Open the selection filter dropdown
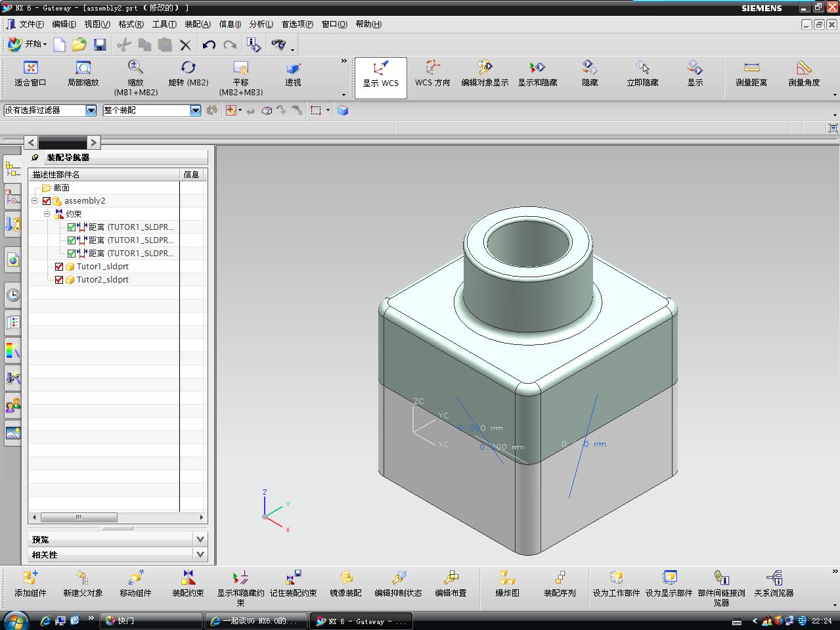The height and width of the screenshot is (630, 840). tap(91, 110)
